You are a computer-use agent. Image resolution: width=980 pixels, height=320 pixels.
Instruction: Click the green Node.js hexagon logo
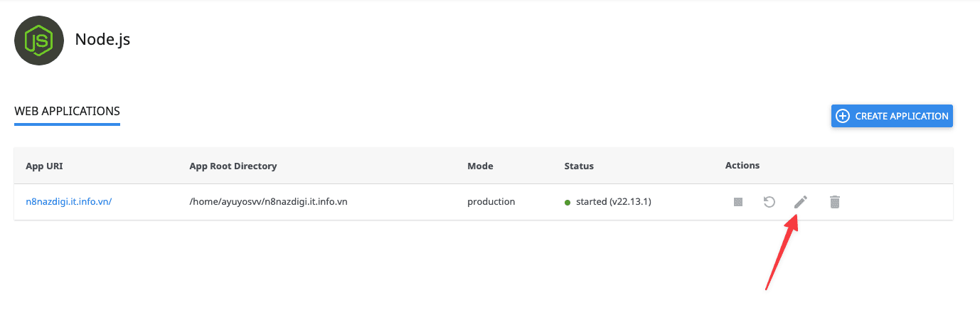40,41
